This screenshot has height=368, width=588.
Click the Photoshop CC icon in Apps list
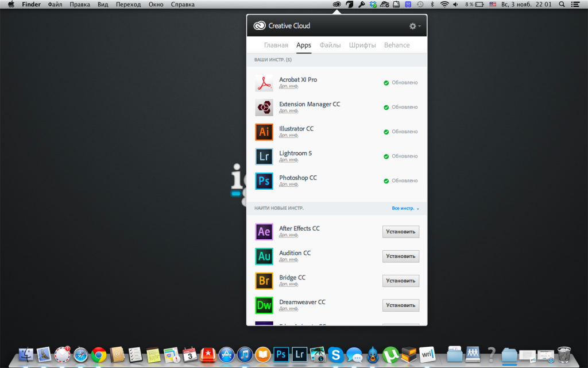[264, 181]
